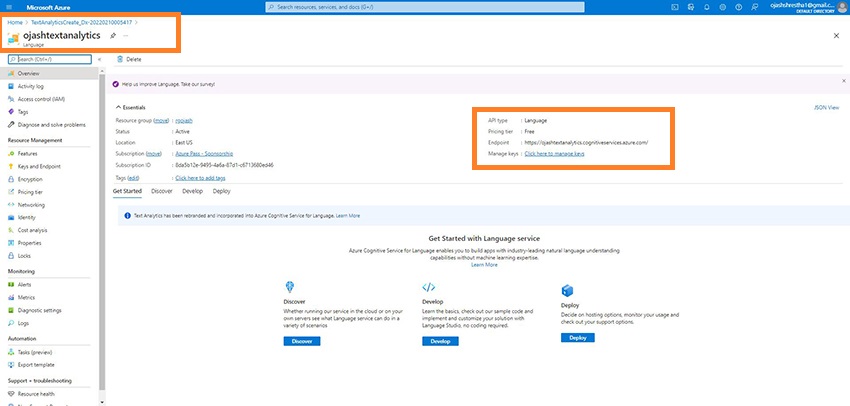Click the Delete trash icon
The width and height of the screenshot is (850, 406).
point(120,59)
